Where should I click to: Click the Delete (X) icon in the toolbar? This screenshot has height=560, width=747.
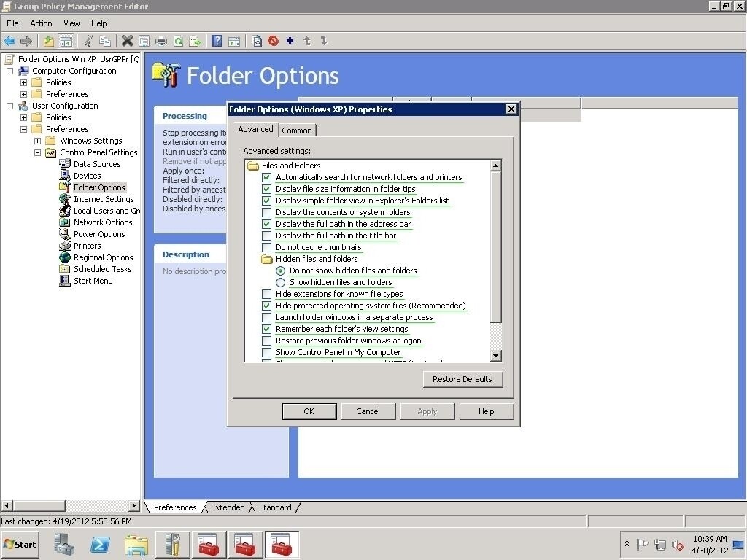point(128,41)
